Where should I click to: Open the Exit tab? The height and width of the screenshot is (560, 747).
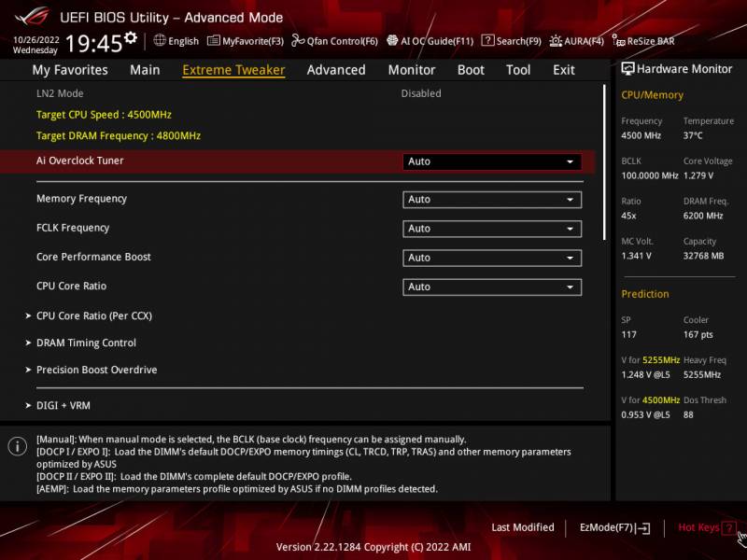click(564, 70)
